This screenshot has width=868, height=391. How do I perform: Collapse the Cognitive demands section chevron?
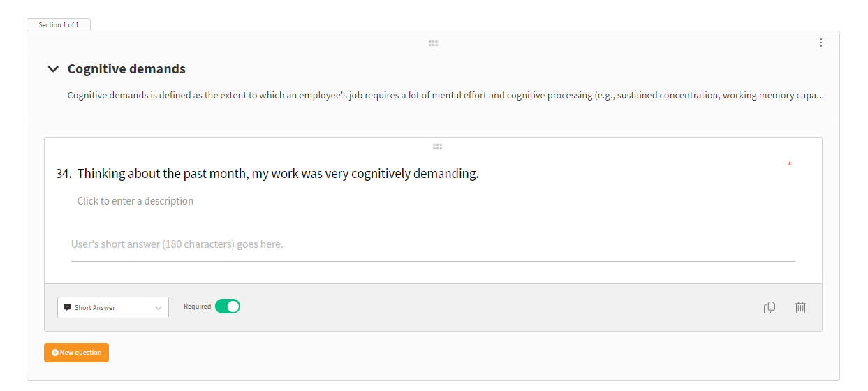pyautogui.click(x=52, y=69)
